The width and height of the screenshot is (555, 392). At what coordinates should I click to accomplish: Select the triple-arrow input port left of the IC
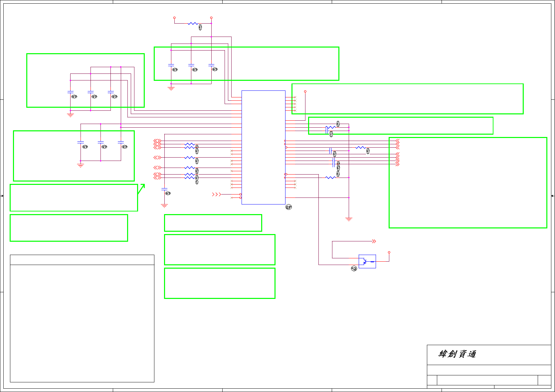[217, 194]
